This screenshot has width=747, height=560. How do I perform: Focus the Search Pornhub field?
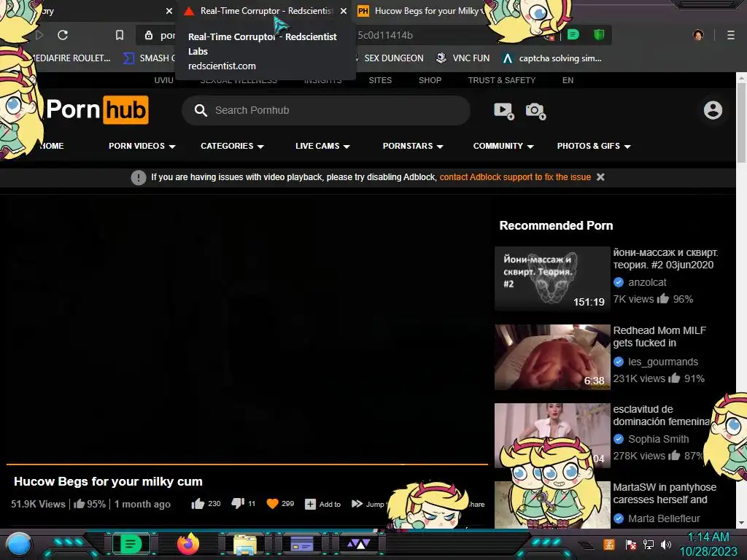tap(326, 111)
